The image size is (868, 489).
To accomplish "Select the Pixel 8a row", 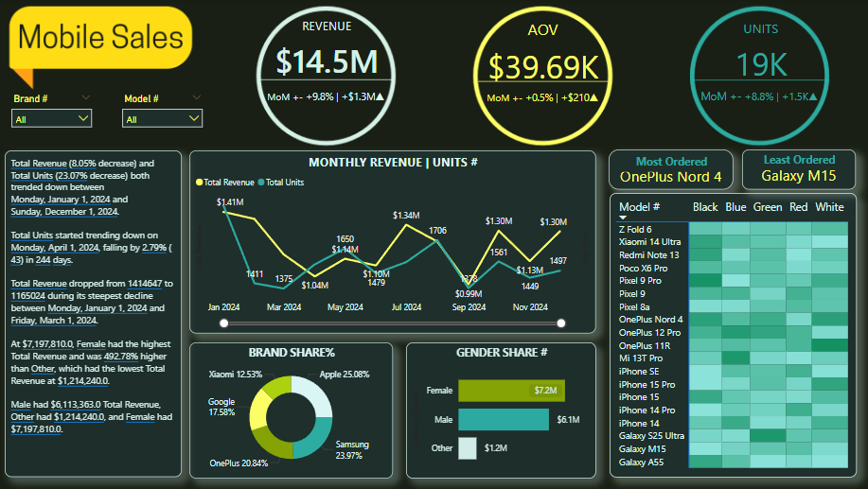I will click(733, 306).
